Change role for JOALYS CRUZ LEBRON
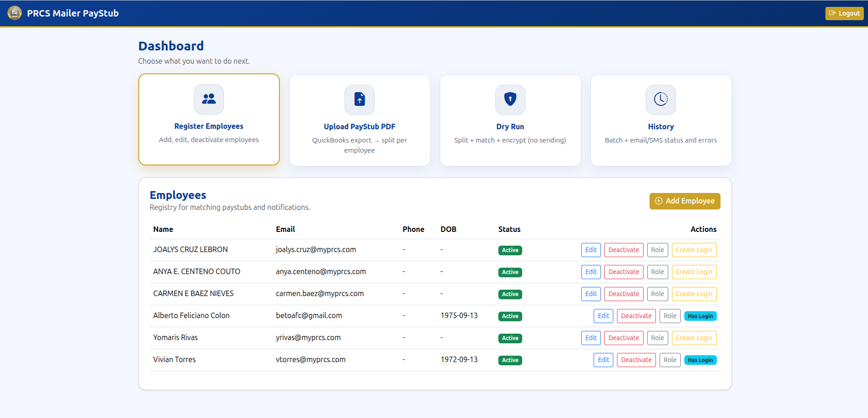This screenshot has width=868, height=418. coord(658,250)
